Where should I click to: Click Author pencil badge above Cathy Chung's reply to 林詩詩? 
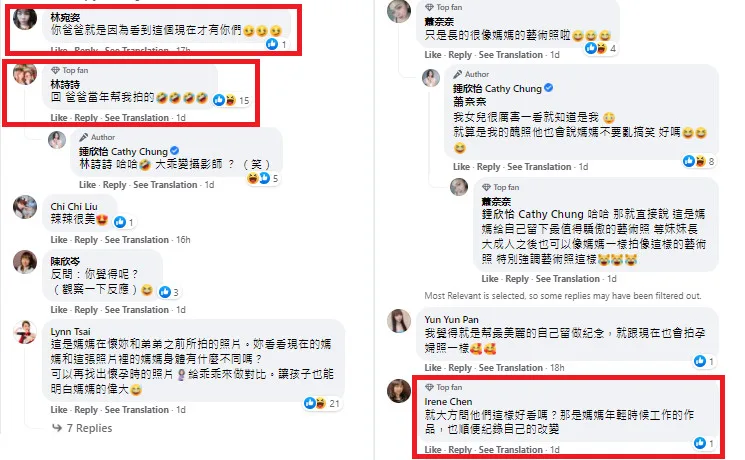coord(84,137)
